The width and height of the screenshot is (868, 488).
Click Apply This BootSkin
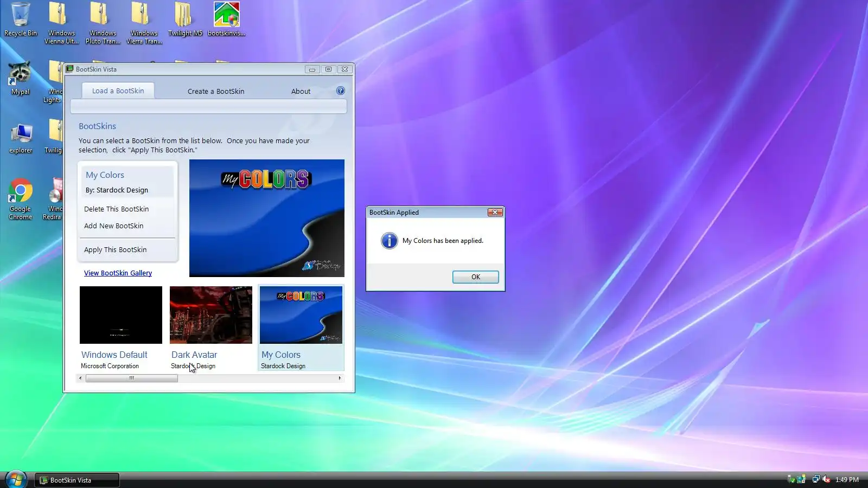pos(115,249)
